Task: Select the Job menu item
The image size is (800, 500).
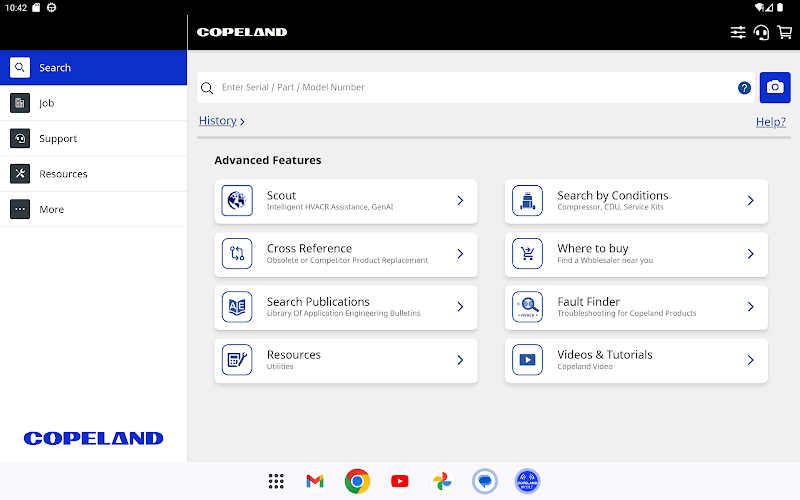Action: pyautogui.click(x=93, y=103)
